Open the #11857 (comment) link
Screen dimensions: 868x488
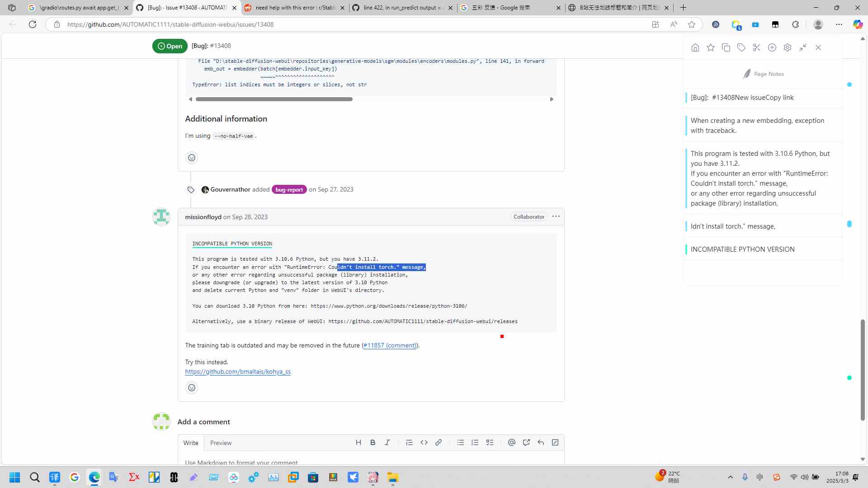[x=390, y=346]
